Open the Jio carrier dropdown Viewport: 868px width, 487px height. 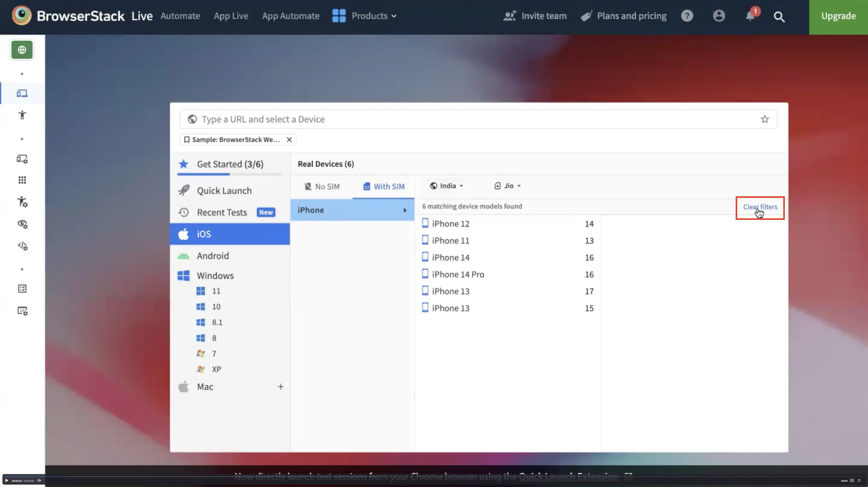pos(508,186)
